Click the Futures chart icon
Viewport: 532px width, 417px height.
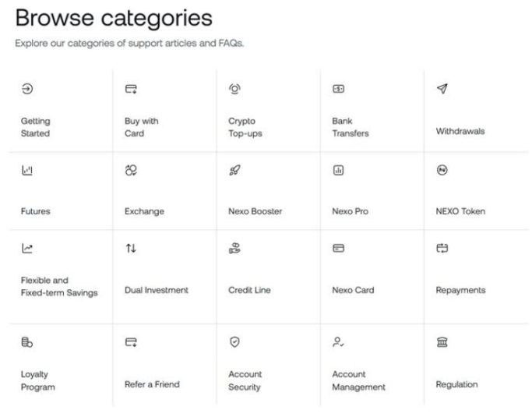click(27, 170)
